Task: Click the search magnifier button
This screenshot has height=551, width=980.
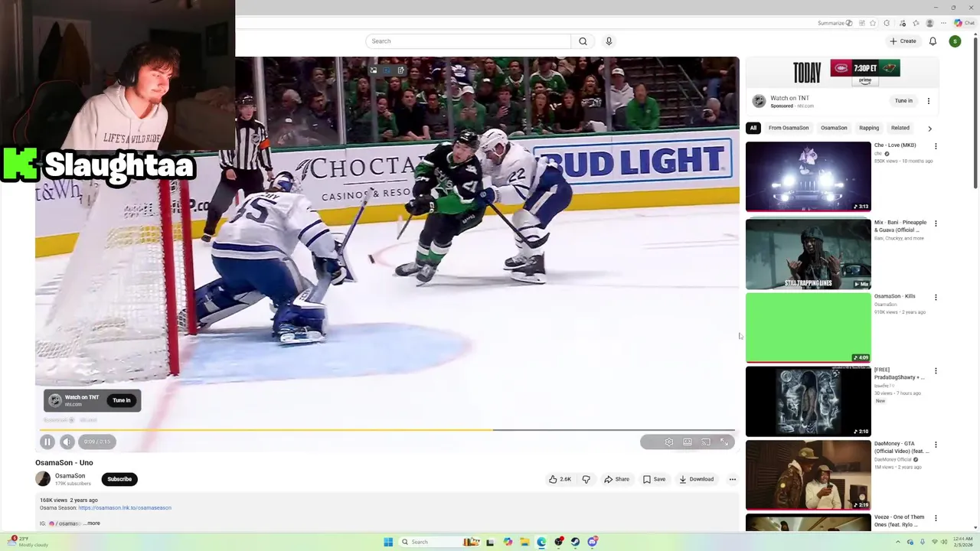Action: click(x=583, y=41)
